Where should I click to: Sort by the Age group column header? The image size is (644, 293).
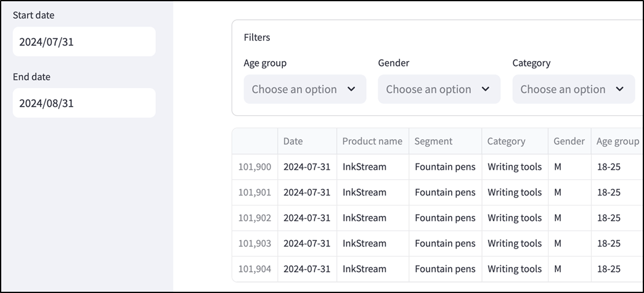pos(618,141)
